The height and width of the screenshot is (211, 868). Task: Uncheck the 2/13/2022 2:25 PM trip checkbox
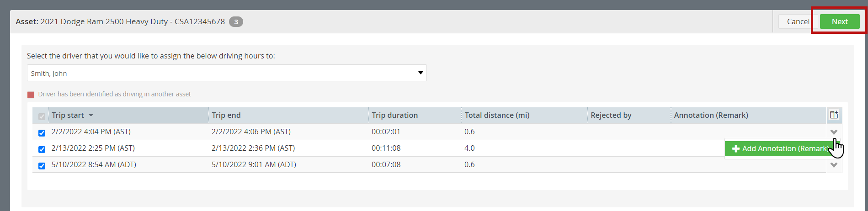[x=42, y=149]
